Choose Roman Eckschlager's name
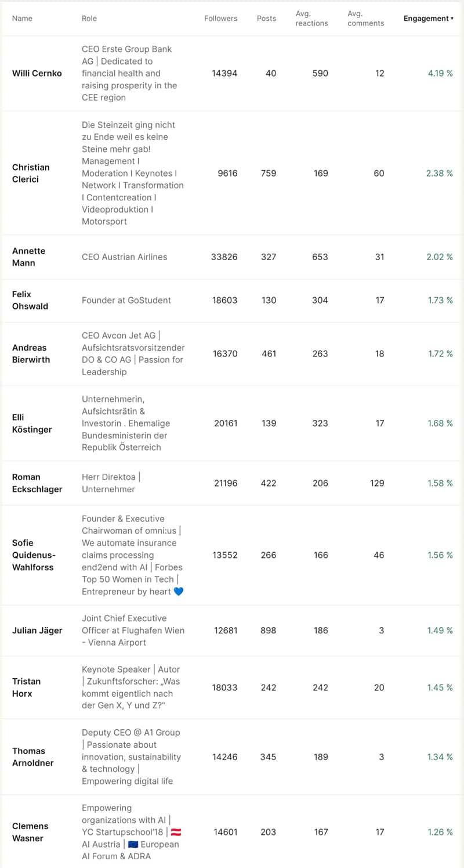This screenshot has width=464, height=868. tap(37, 483)
